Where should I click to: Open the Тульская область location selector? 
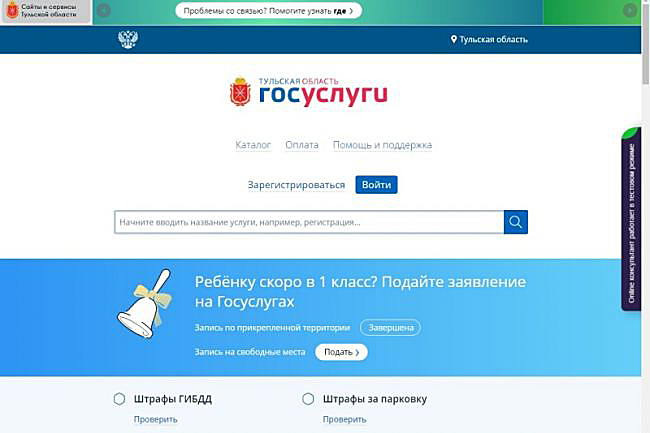pyautogui.click(x=489, y=39)
